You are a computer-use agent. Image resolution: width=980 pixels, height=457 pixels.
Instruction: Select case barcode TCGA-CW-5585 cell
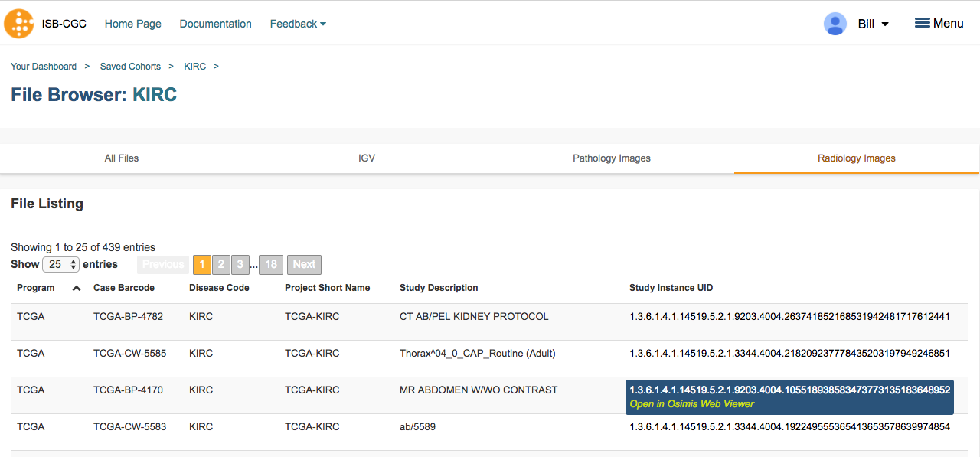[x=129, y=353]
